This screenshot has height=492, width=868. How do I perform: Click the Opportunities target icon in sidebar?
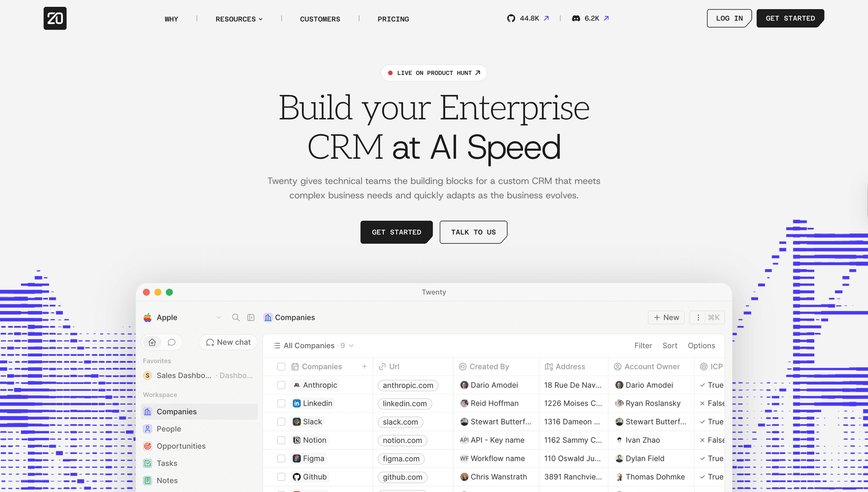click(x=147, y=446)
